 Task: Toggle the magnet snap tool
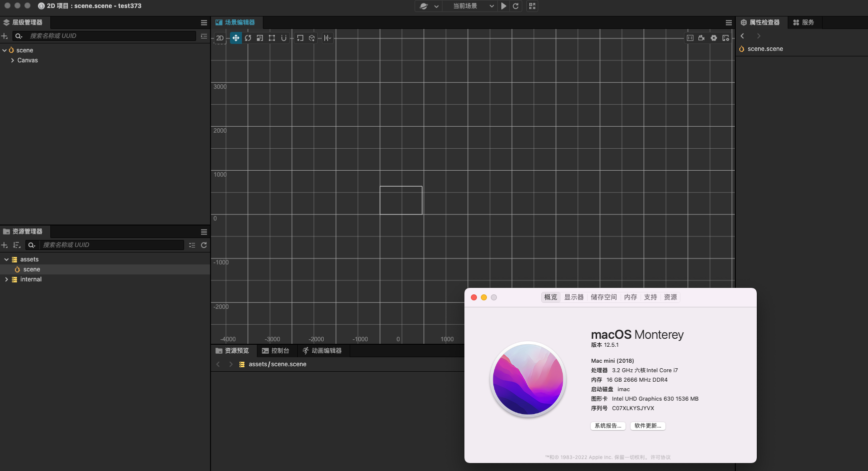click(x=284, y=38)
